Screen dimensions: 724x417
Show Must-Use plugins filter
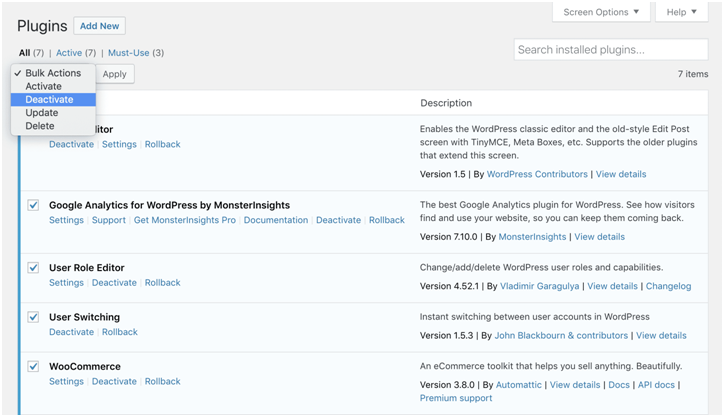click(128, 53)
